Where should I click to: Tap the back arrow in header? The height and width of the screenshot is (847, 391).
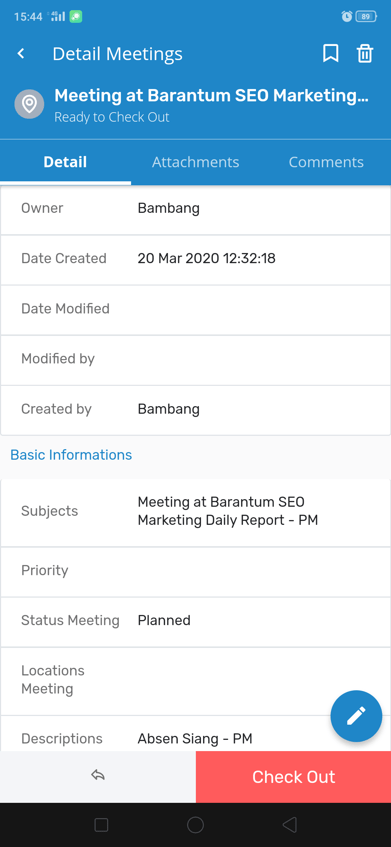pyautogui.click(x=21, y=53)
